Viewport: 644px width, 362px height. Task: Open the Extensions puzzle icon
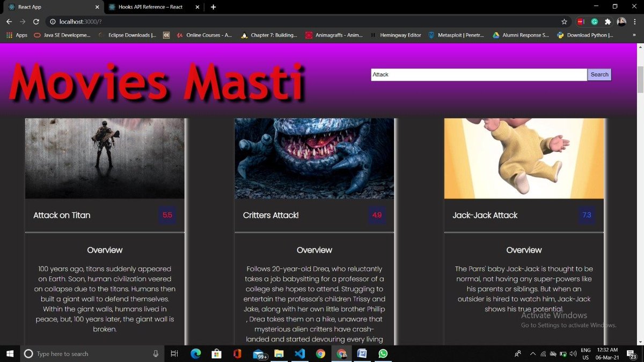coord(608,21)
